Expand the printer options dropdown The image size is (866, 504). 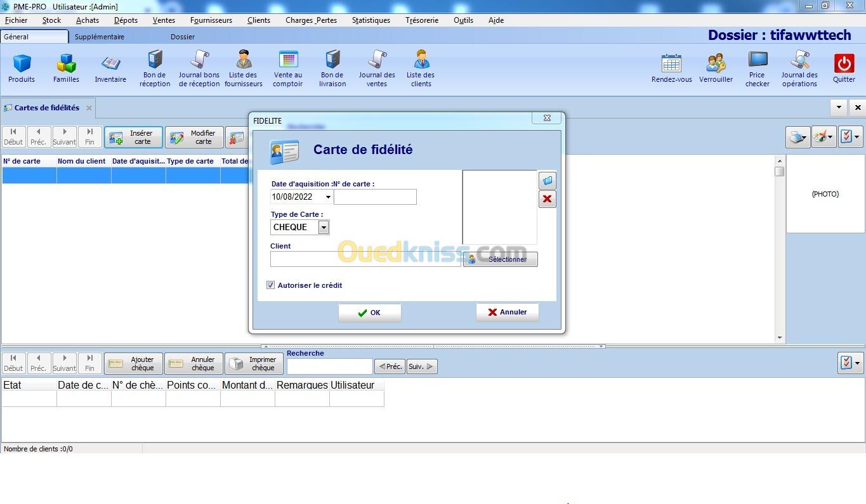(798, 137)
